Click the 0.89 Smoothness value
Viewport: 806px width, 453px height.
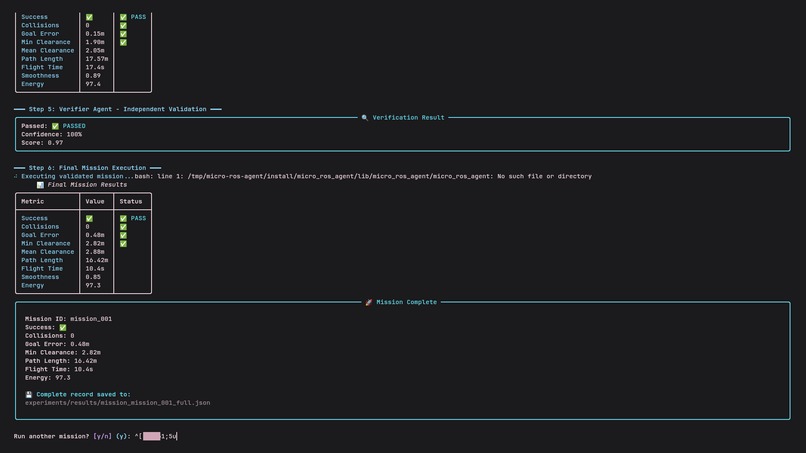pos(93,76)
